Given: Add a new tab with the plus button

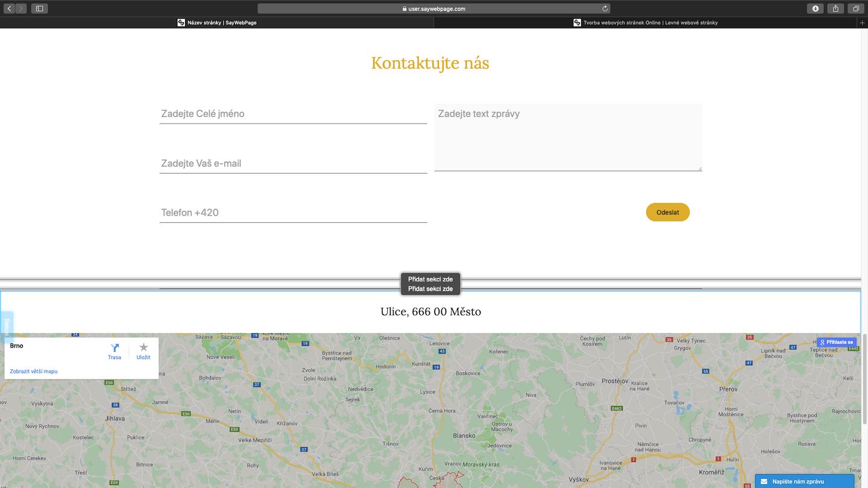Looking at the screenshot, I should coord(862,23).
